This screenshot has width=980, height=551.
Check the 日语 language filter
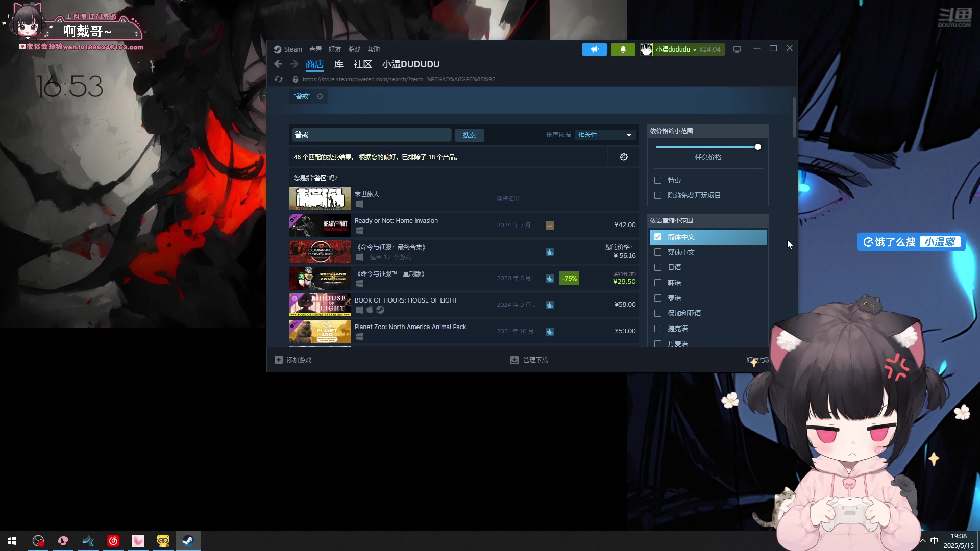point(658,267)
